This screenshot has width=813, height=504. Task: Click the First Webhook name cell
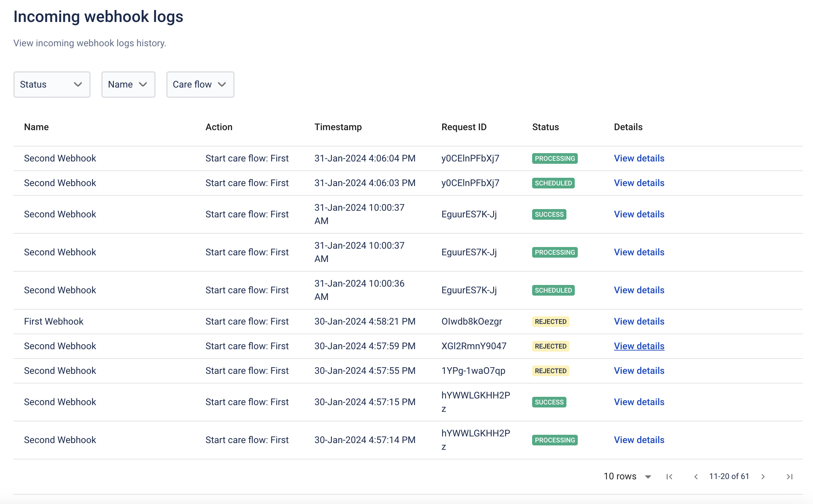(53, 322)
